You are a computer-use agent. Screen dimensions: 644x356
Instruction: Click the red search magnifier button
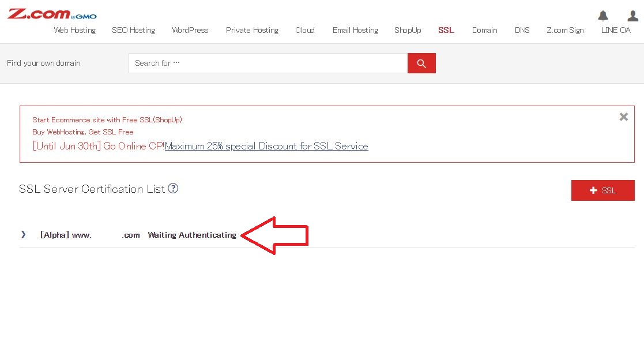point(421,63)
